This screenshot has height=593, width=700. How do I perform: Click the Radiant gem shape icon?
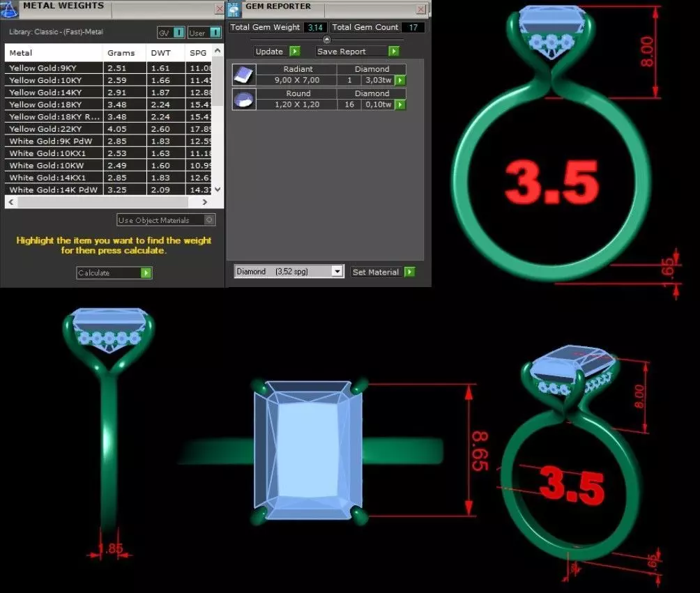pos(244,75)
